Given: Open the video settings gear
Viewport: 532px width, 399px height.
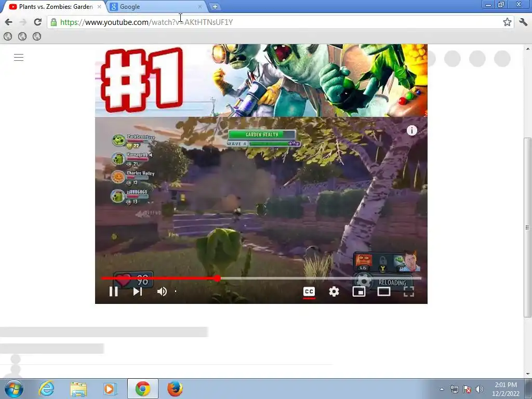Looking at the screenshot, I should click(334, 291).
